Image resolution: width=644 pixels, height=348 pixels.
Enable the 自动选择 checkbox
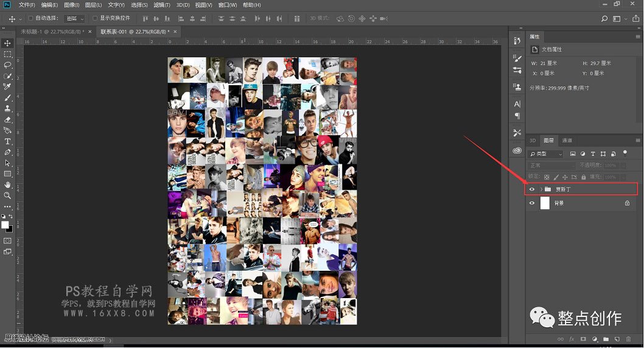pyautogui.click(x=30, y=18)
